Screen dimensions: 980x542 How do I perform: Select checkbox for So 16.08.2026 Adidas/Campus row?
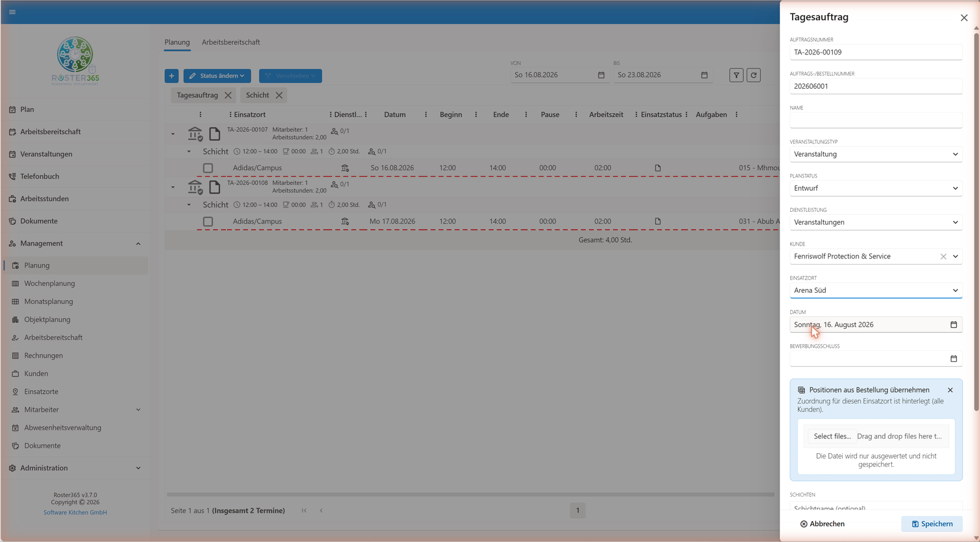point(208,168)
